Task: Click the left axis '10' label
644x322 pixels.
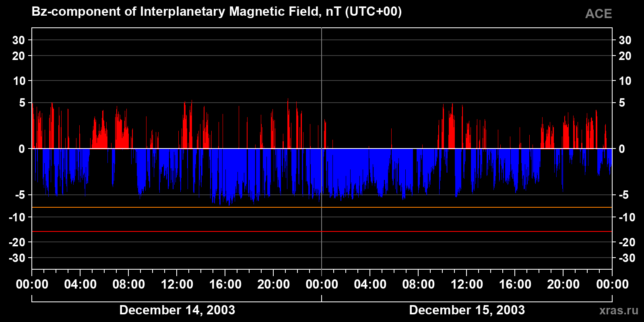Action: 19,81
